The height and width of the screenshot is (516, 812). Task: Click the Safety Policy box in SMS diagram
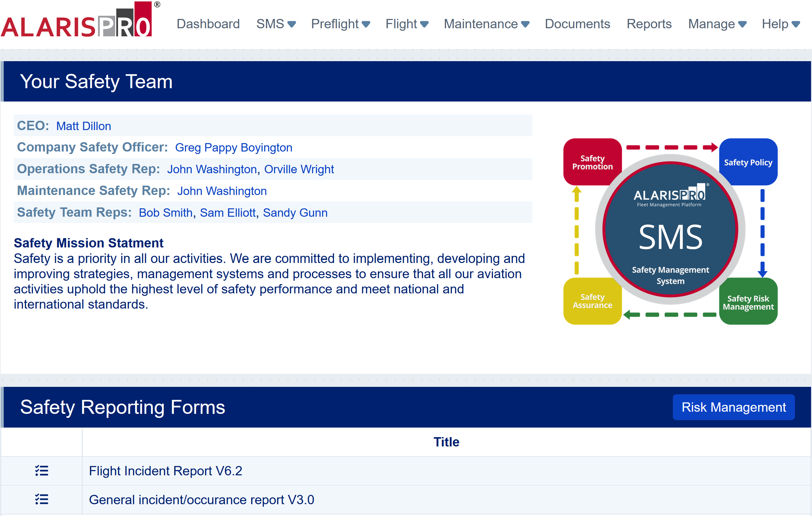pos(748,162)
